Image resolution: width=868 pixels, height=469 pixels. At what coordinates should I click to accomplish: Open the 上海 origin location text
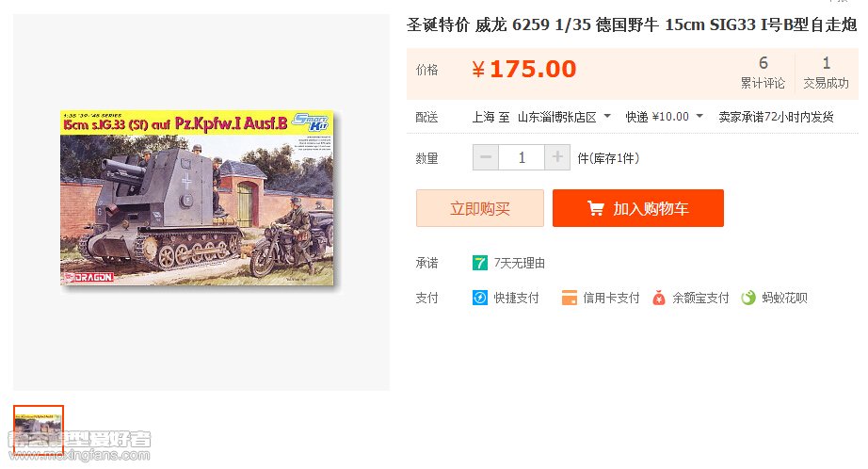483,117
